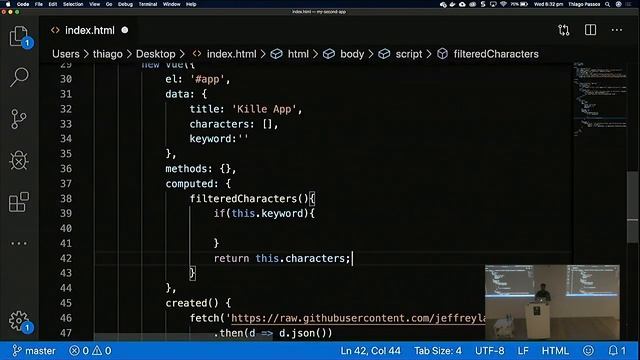Click filteredCharacters in the breadcrumb
640x360 pixels.
pyautogui.click(x=496, y=54)
